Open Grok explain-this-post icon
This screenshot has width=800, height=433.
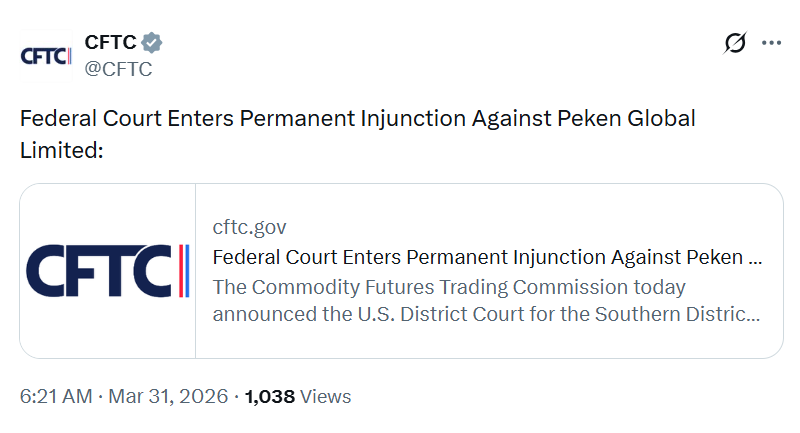(735, 43)
